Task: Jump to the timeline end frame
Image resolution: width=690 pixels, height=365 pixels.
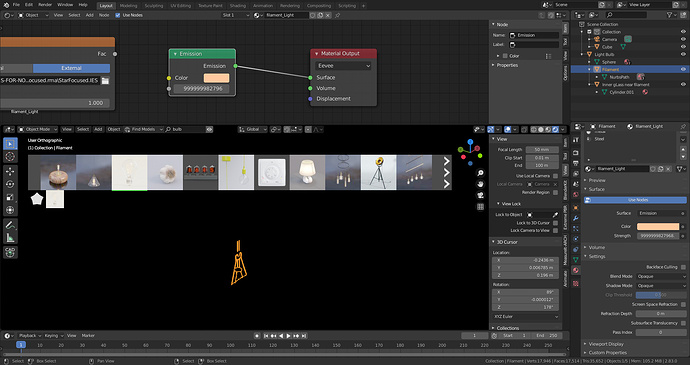Action: [304, 336]
